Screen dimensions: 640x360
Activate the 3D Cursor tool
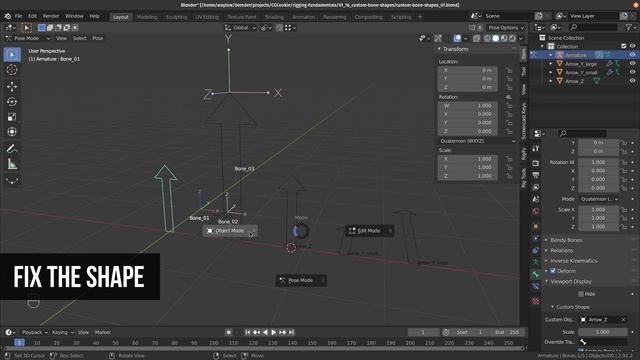tap(12, 70)
